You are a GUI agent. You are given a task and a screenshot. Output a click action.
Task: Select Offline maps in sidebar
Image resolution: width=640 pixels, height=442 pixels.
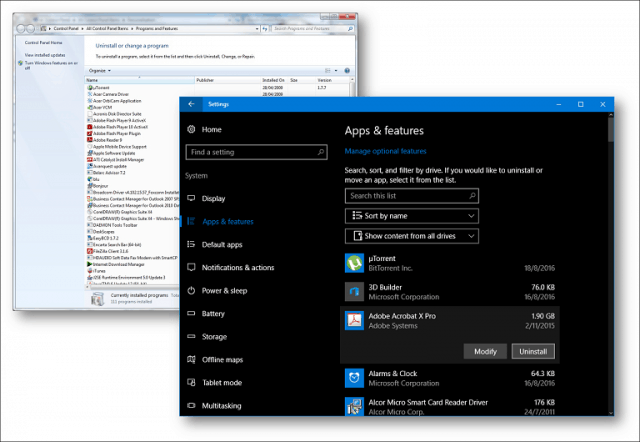222,360
